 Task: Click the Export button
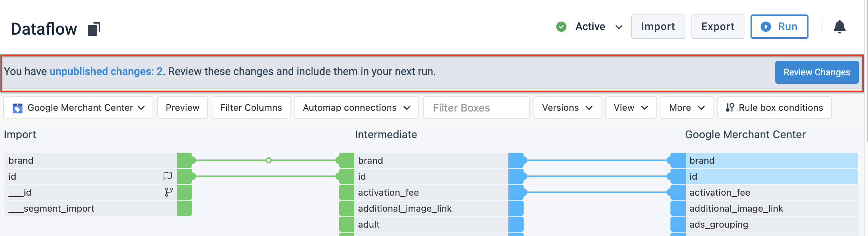coord(717,27)
